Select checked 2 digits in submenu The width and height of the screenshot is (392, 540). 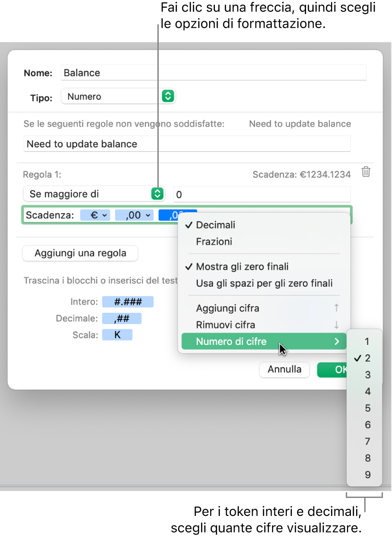[x=365, y=358]
